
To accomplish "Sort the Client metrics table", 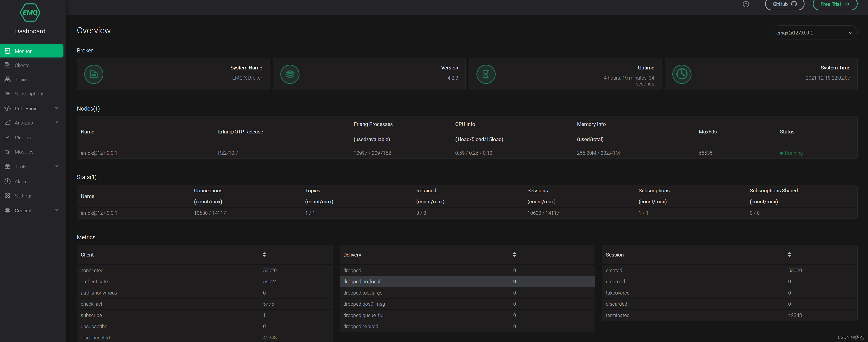I will click(264, 254).
